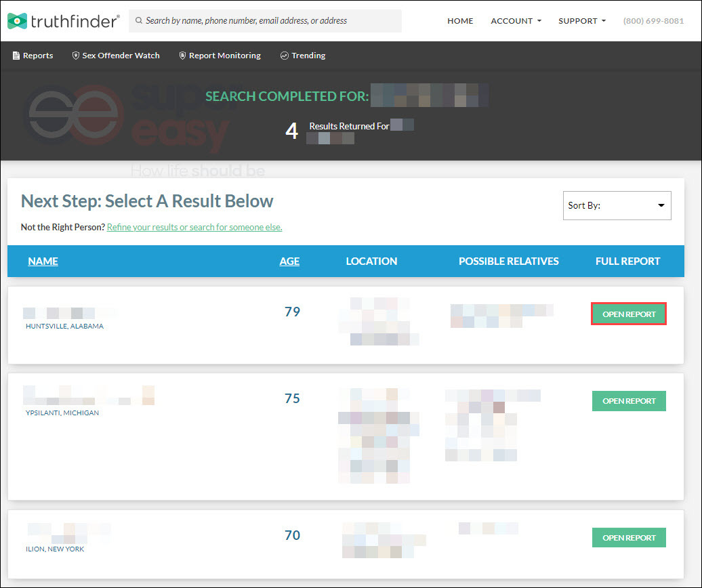Open report for Ilion, New York result

(629, 537)
